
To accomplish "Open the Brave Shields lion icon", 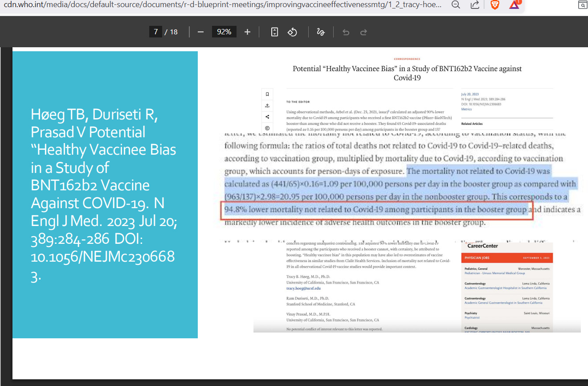I will click(495, 4).
